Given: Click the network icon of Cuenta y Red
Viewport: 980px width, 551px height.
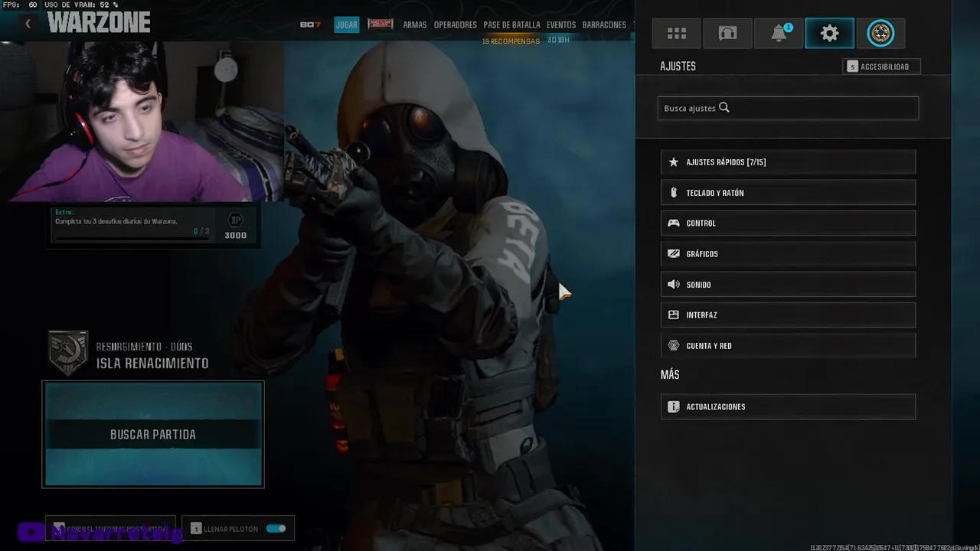Looking at the screenshot, I should click(x=674, y=346).
